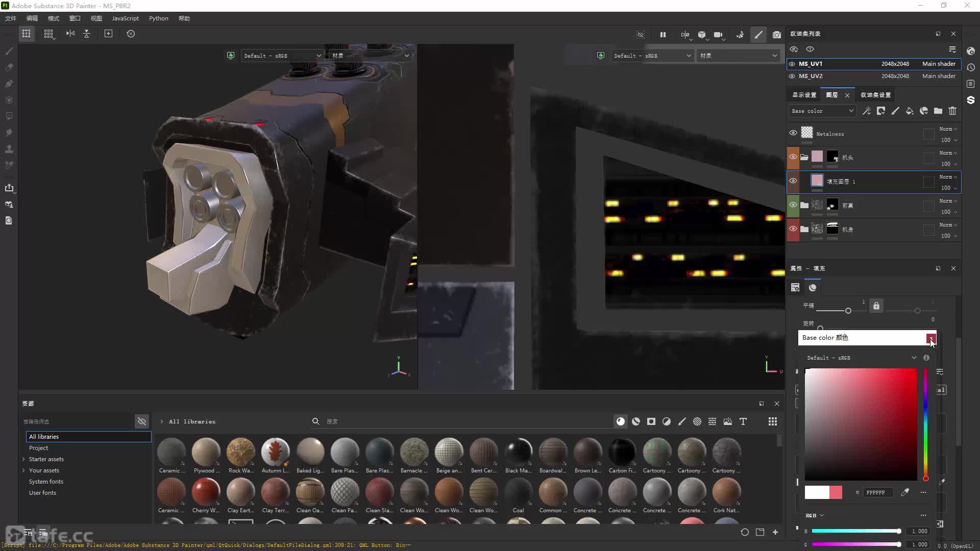Add a folder in layers panel

(x=938, y=111)
